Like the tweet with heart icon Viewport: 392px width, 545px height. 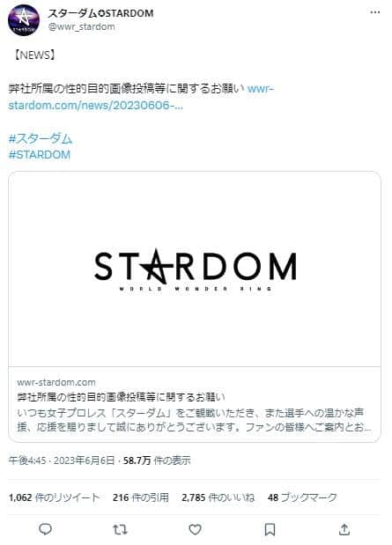pyautogui.click(x=196, y=529)
